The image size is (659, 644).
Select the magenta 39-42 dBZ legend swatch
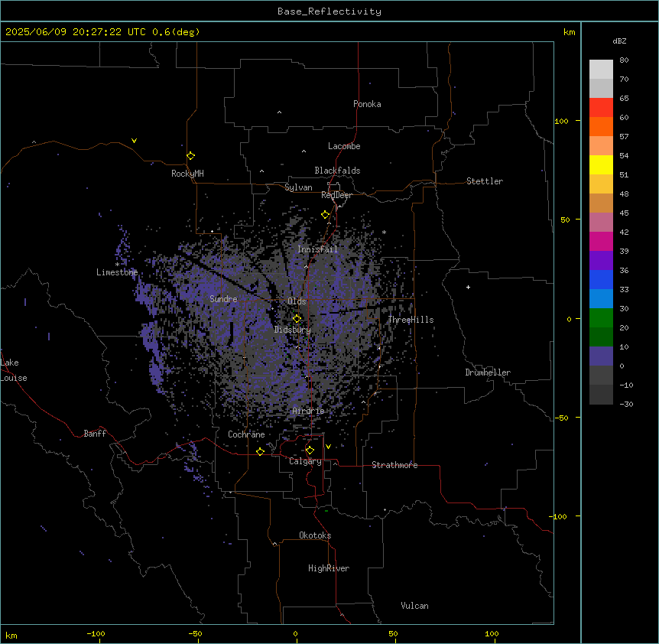tap(601, 241)
